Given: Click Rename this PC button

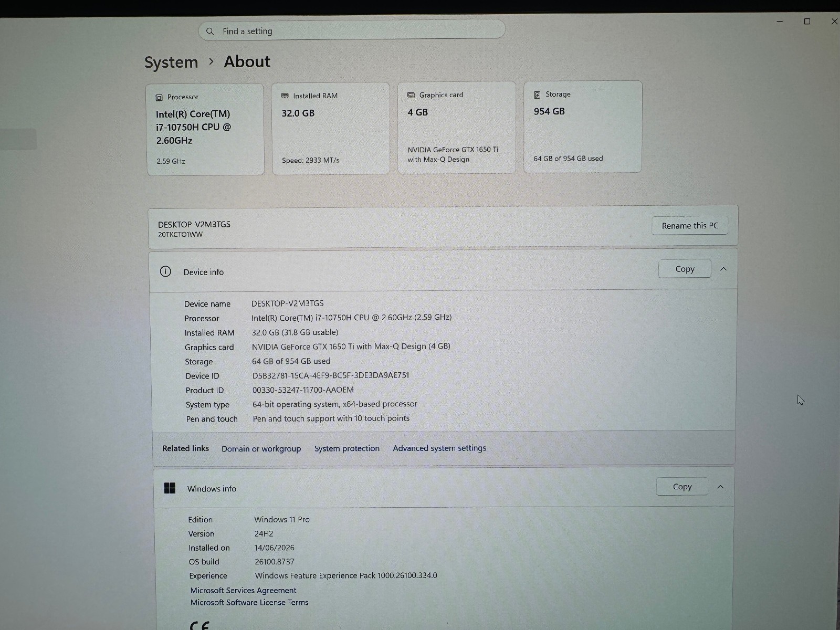Looking at the screenshot, I should 690,226.
